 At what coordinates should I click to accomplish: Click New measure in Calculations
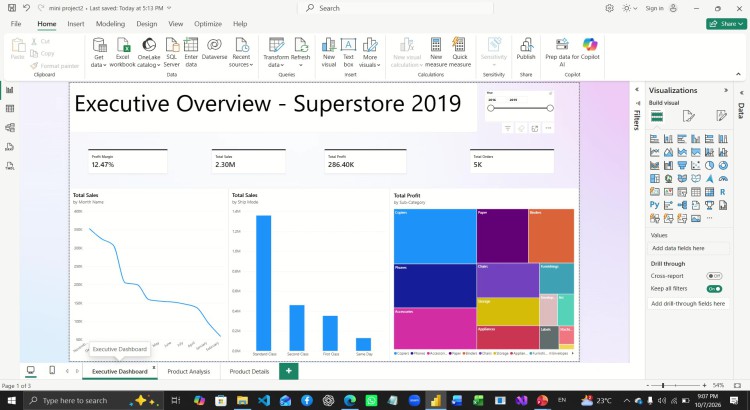point(436,53)
